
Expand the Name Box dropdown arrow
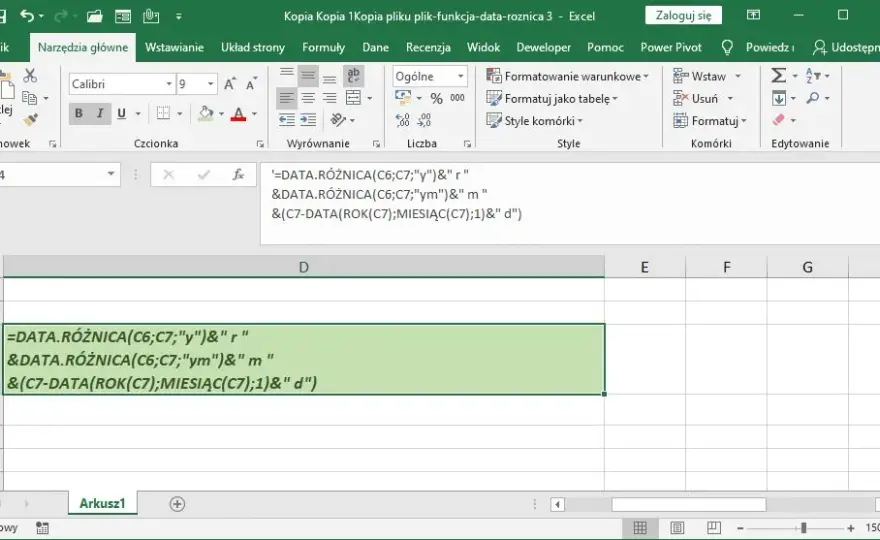click(x=111, y=175)
